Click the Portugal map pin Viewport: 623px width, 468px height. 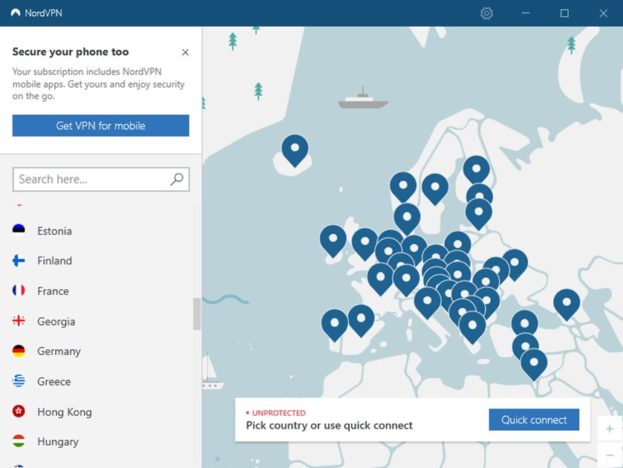335,325
